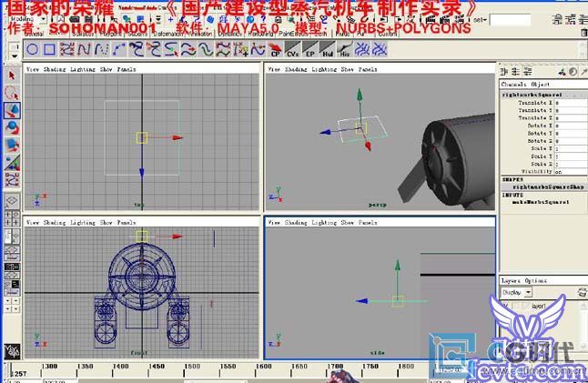This screenshot has height=383, width=588.
Task: Activate the Show Manipulator tool
Action: point(12,163)
